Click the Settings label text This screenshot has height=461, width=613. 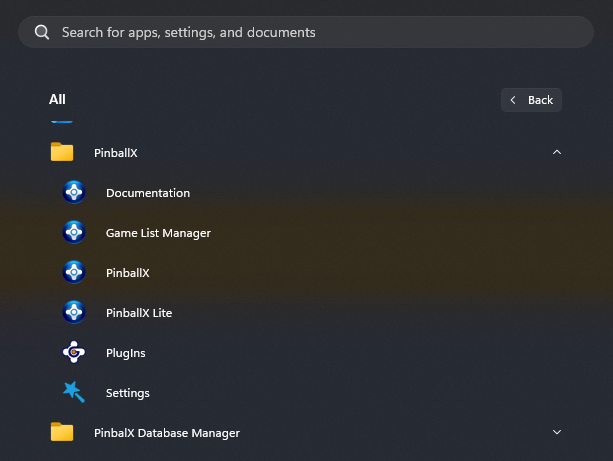tap(127, 393)
